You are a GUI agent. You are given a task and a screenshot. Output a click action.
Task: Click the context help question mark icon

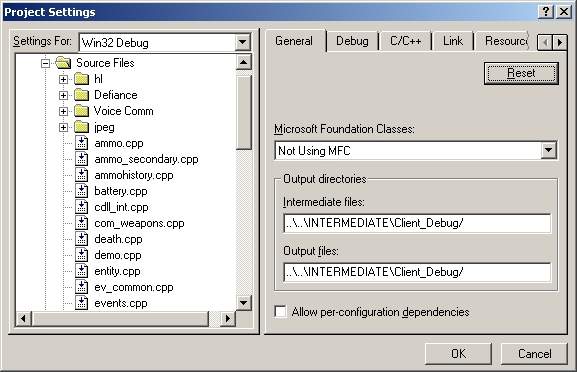546,12
